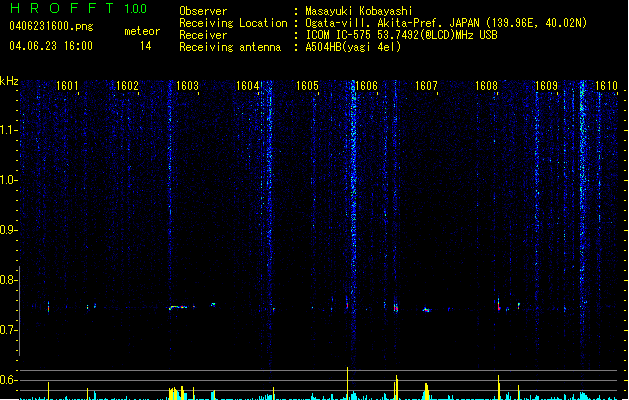629x400 pixels.
Task: Click the Ogata-vill. Akita-Pref. JAPAN location text
Action: click(x=446, y=23)
